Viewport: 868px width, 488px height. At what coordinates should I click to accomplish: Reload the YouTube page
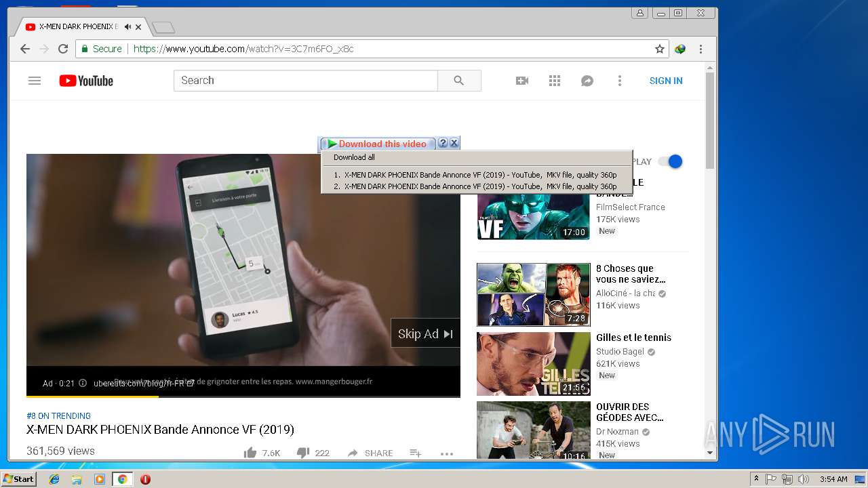tap(63, 49)
